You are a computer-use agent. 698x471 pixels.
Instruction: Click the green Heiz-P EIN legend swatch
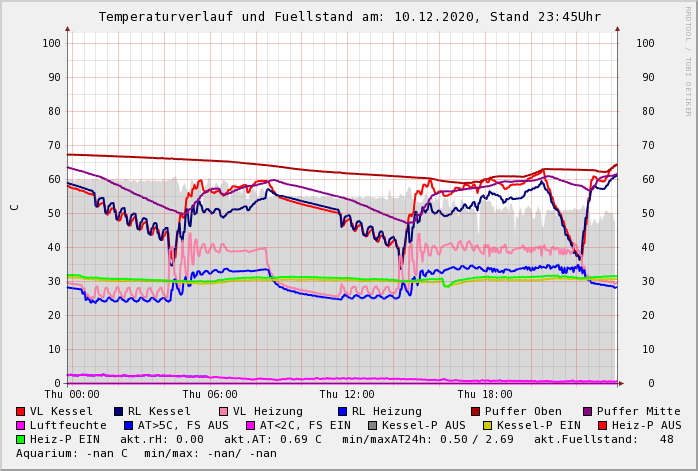pyautogui.click(x=20, y=439)
